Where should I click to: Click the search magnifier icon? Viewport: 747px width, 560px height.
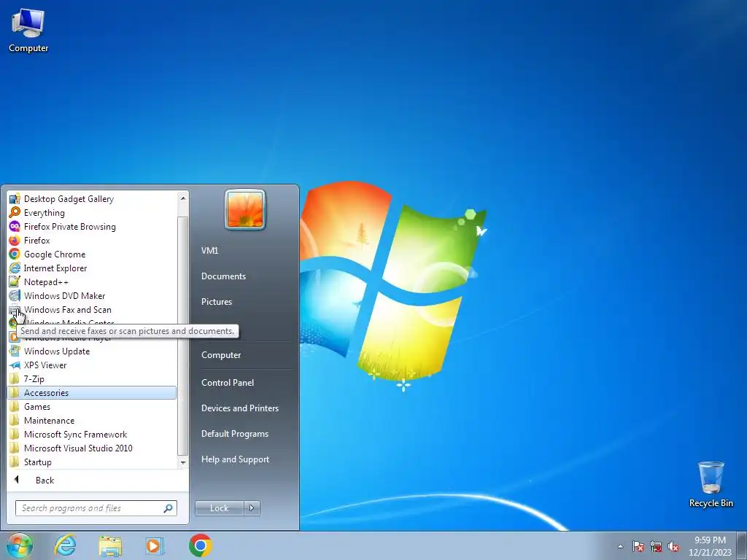pyautogui.click(x=169, y=508)
